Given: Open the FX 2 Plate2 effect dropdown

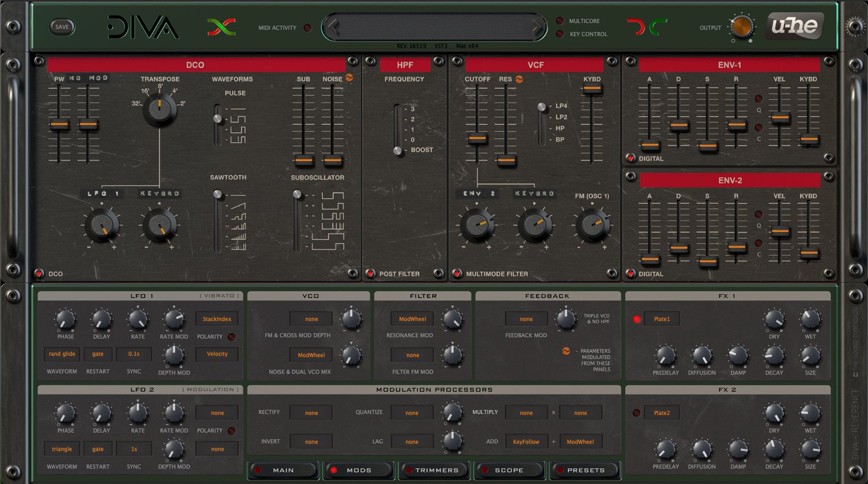Looking at the screenshot, I should (x=661, y=413).
